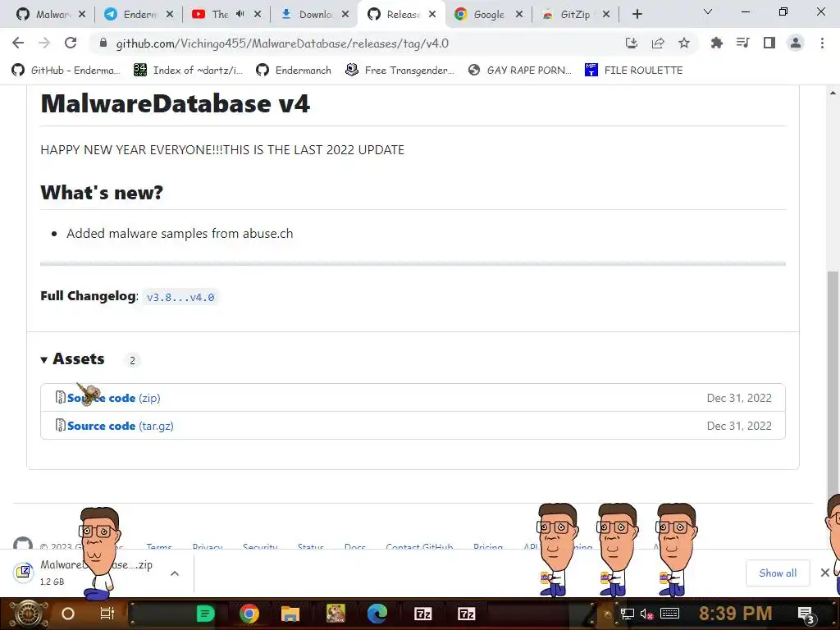Reload the GitHub release page
This screenshot has height=630, width=840.
(x=71, y=43)
